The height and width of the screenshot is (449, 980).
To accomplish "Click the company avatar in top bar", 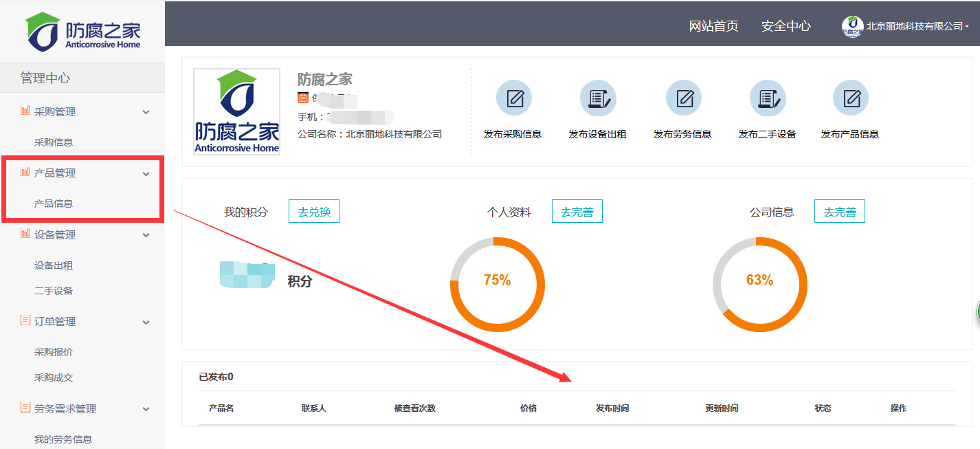I will click(852, 26).
